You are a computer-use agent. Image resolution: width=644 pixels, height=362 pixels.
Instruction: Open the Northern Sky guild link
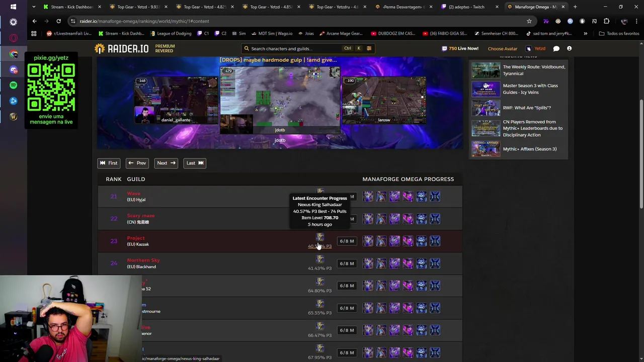click(x=143, y=260)
